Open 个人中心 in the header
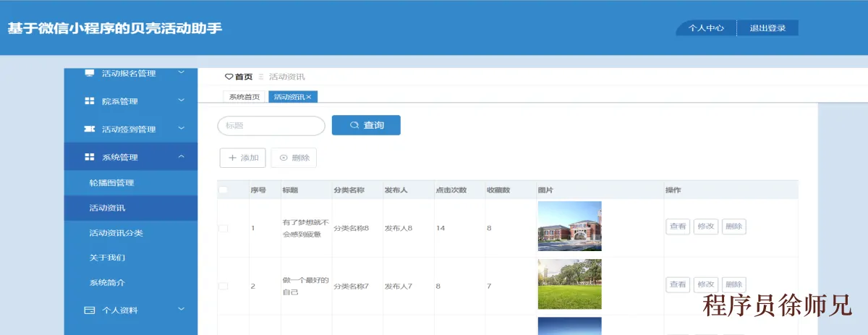868x335 pixels. coord(706,28)
